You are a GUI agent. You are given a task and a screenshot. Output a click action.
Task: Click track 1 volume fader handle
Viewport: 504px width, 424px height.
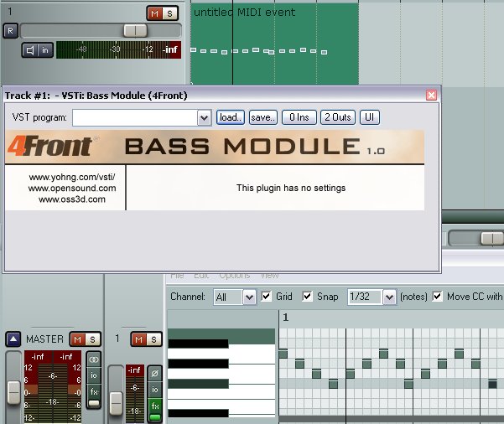pos(135,31)
